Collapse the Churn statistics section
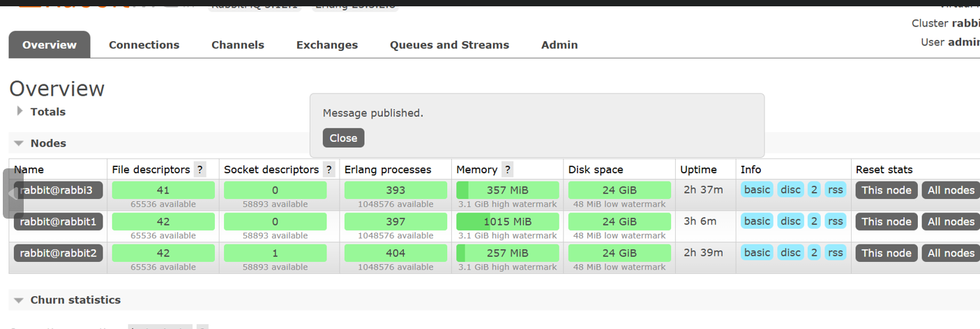The height and width of the screenshot is (329, 980). 68,300
